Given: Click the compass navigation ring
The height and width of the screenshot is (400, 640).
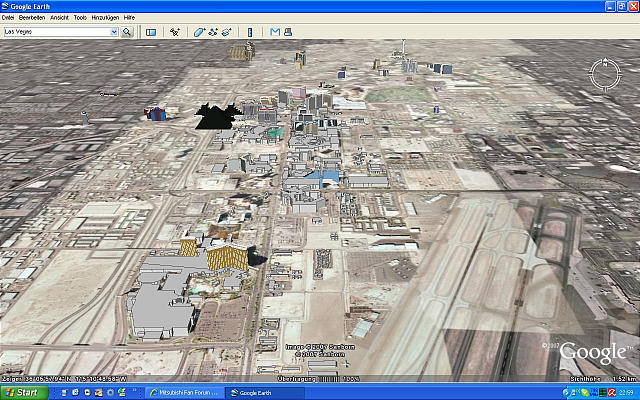Looking at the screenshot, I should tap(605, 73).
